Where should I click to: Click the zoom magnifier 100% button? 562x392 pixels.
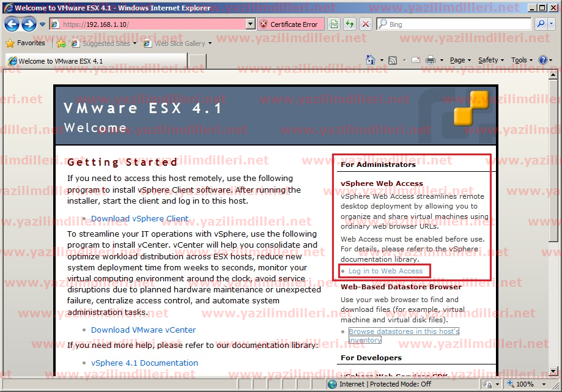click(x=520, y=384)
